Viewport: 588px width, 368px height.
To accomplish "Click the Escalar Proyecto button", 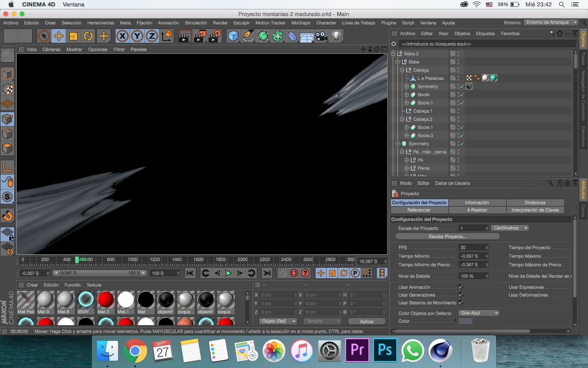I will [447, 236].
